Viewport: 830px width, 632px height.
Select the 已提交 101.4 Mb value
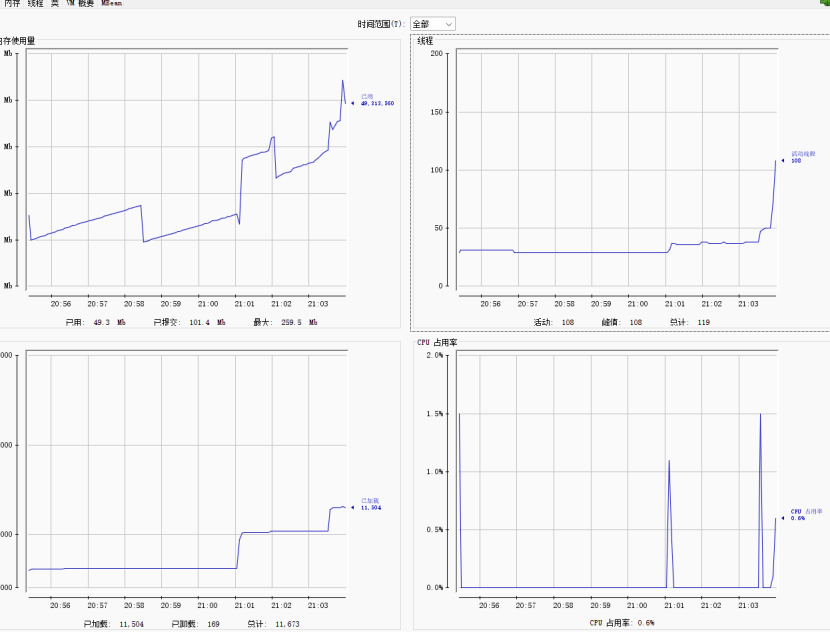click(190, 322)
